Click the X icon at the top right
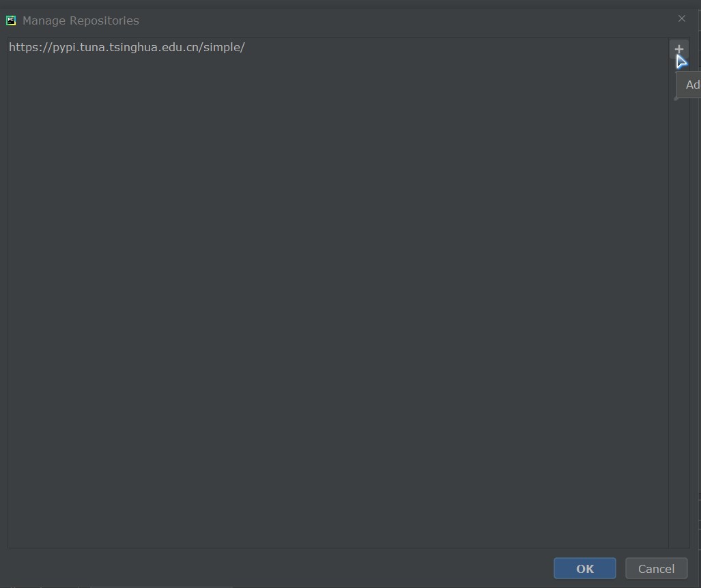Screen dimensions: 701x588 681,19
